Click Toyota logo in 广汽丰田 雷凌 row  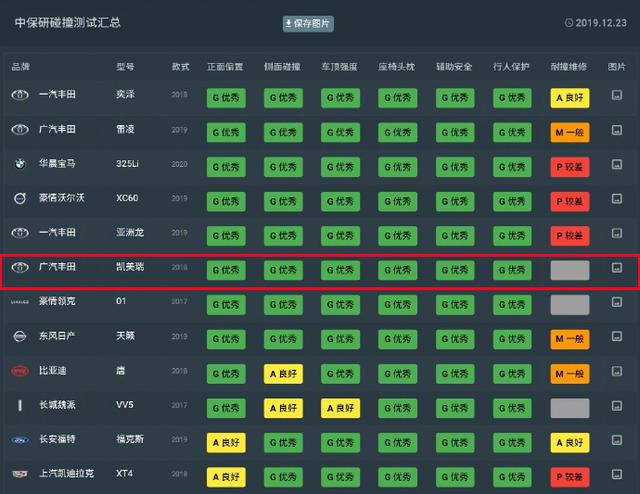pos(20,129)
